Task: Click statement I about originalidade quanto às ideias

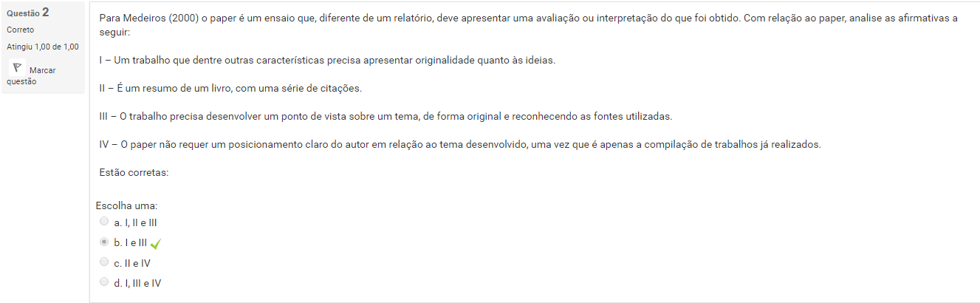Action: point(326,60)
